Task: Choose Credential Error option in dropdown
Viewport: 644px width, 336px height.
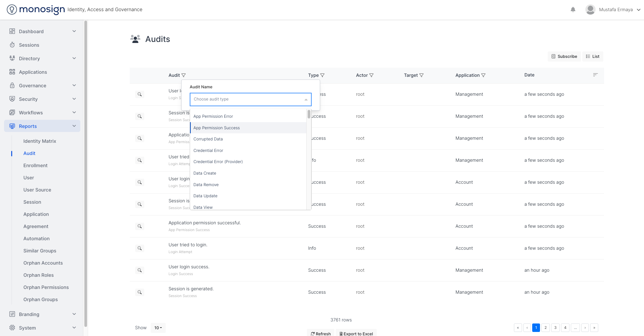Action: click(208, 151)
